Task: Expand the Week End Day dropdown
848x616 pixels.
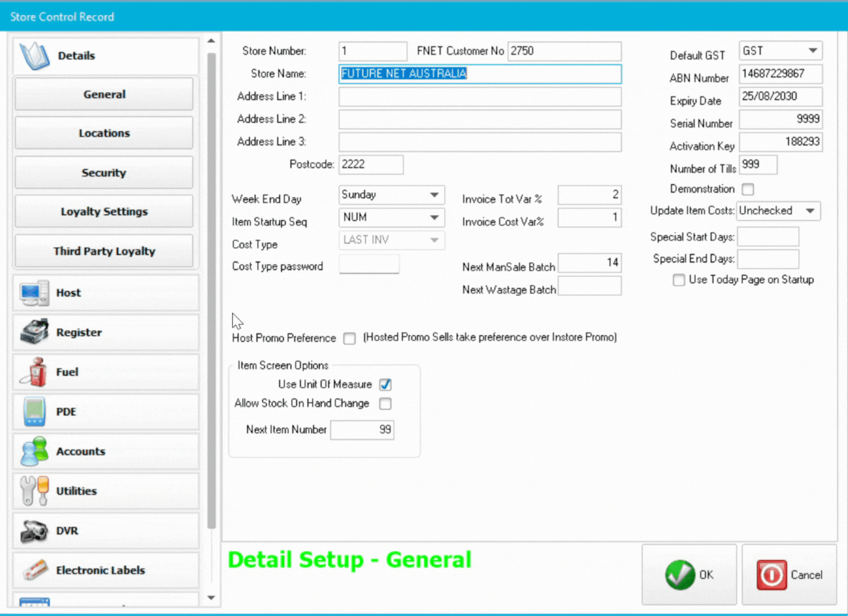Action: tap(434, 195)
